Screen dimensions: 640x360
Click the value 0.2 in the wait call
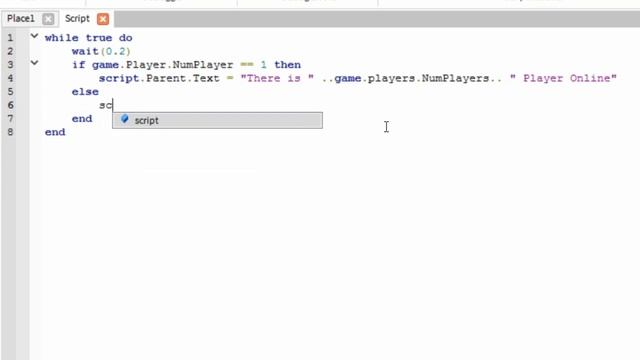[x=116, y=51]
